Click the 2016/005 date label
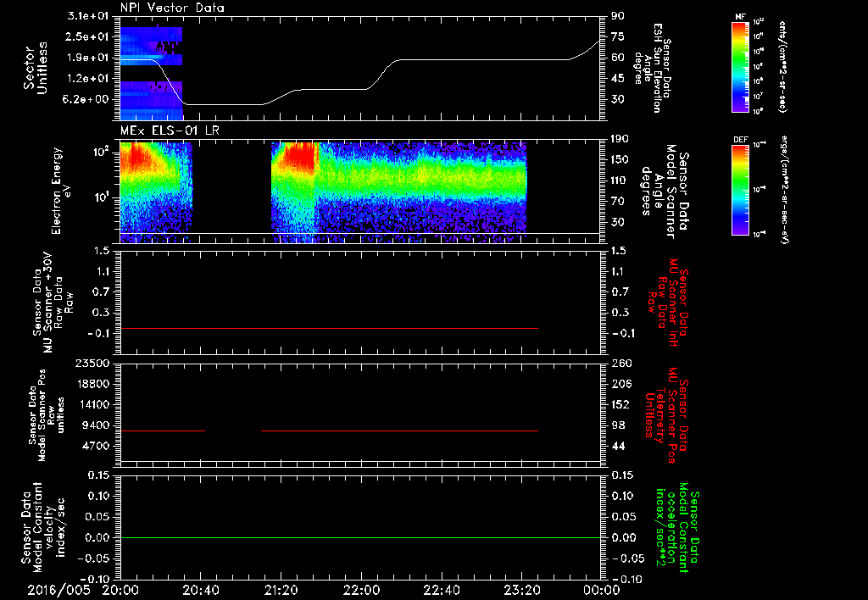Screen dimensions: 868x600 pos(58,590)
